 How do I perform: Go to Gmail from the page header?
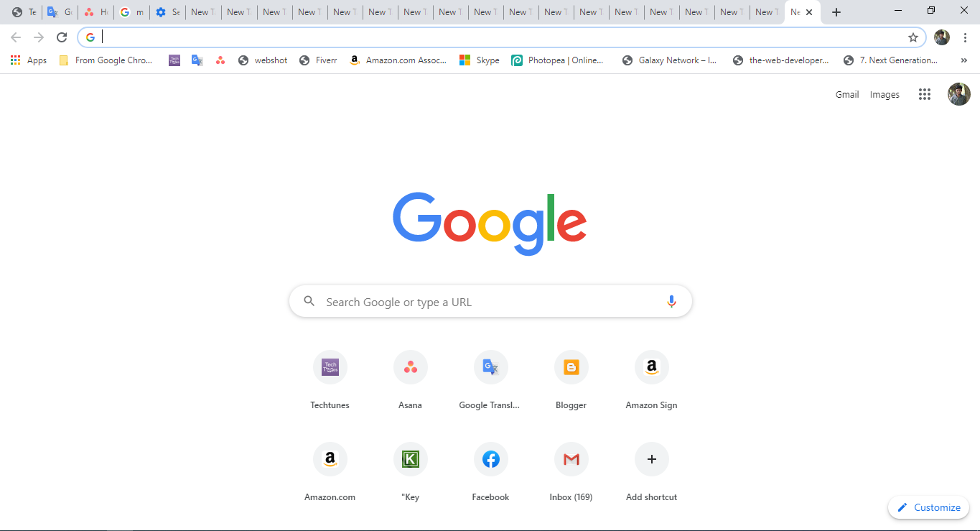tap(847, 94)
